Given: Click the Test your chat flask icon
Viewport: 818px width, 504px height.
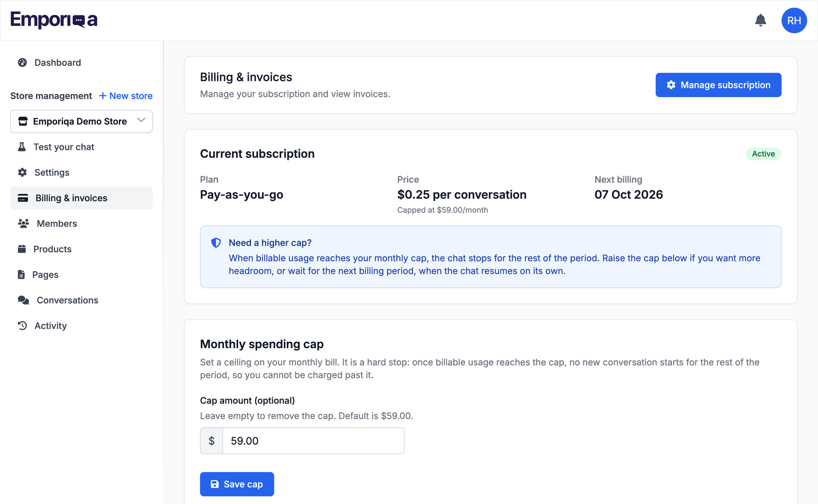Looking at the screenshot, I should [22, 147].
